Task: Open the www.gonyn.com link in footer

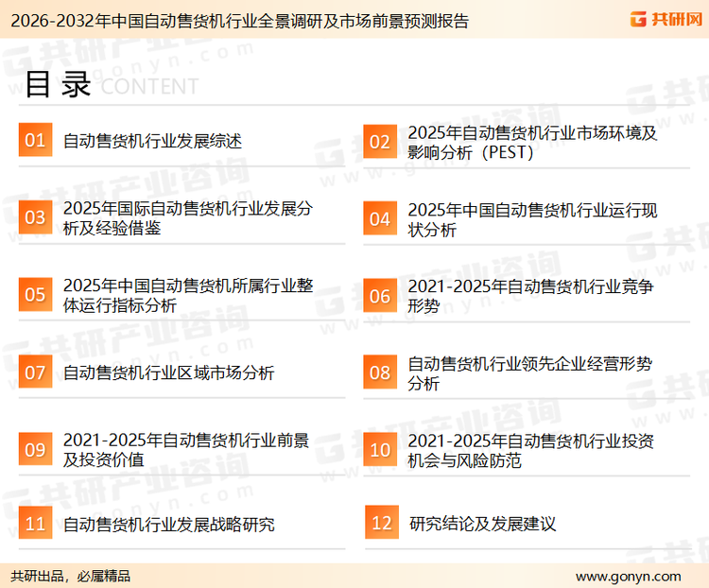Action: [628, 577]
